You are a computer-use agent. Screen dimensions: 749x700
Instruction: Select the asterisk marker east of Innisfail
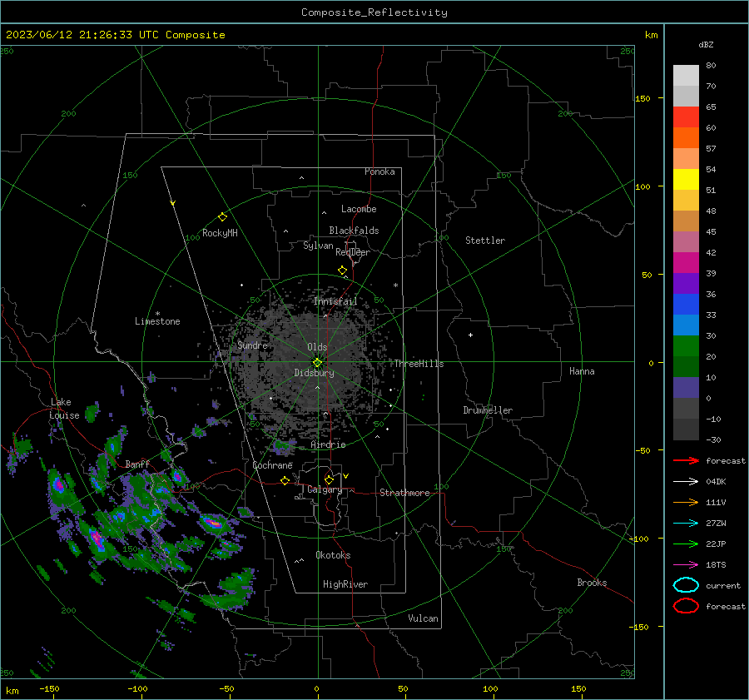click(395, 285)
